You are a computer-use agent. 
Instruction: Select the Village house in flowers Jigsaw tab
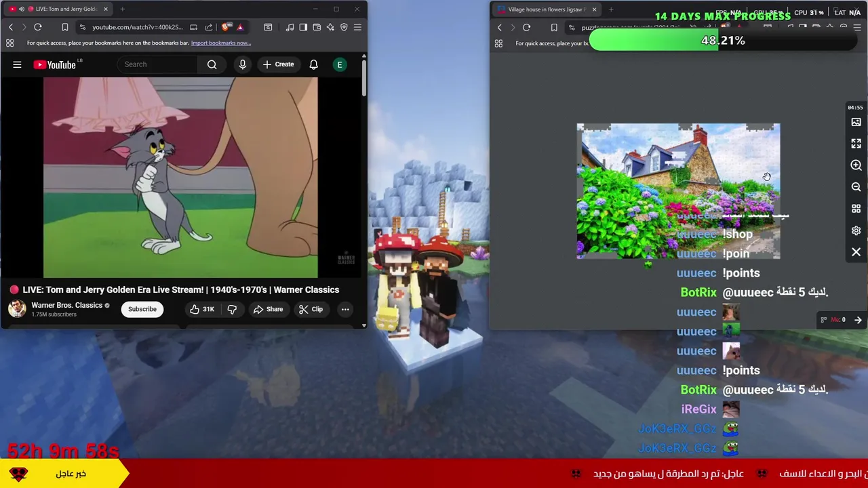pos(547,9)
